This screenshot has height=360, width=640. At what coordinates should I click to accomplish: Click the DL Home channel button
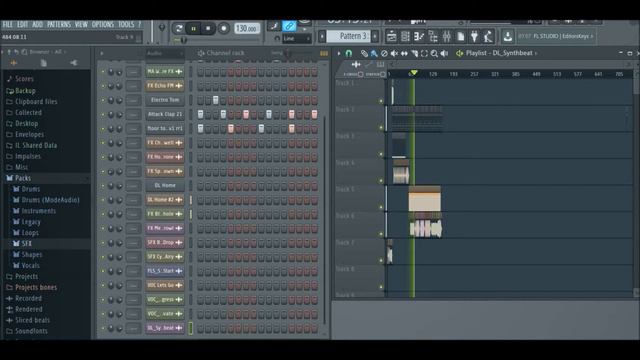click(x=165, y=186)
